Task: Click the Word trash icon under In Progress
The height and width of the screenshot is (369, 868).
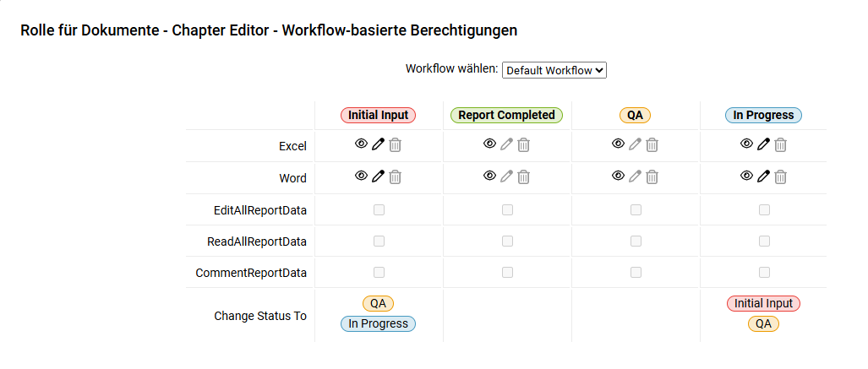Action: [x=781, y=177]
